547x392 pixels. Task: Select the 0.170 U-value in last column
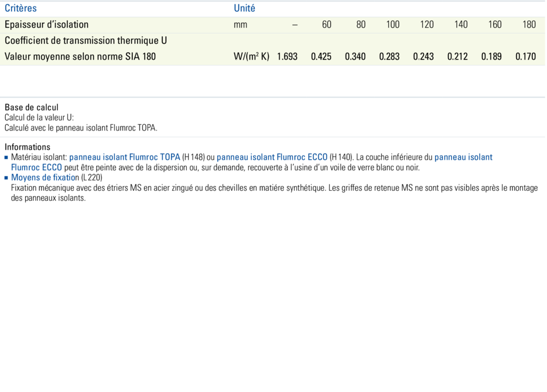[x=525, y=57]
